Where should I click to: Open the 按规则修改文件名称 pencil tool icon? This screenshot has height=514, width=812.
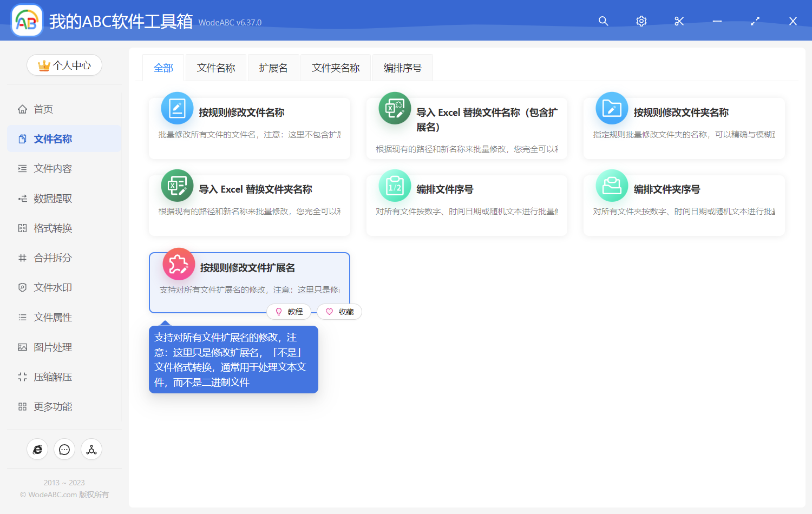pyautogui.click(x=177, y=108)
